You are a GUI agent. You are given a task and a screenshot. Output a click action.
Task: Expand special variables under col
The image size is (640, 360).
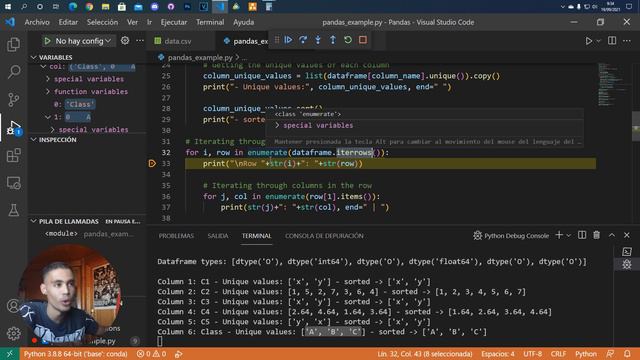48,79
